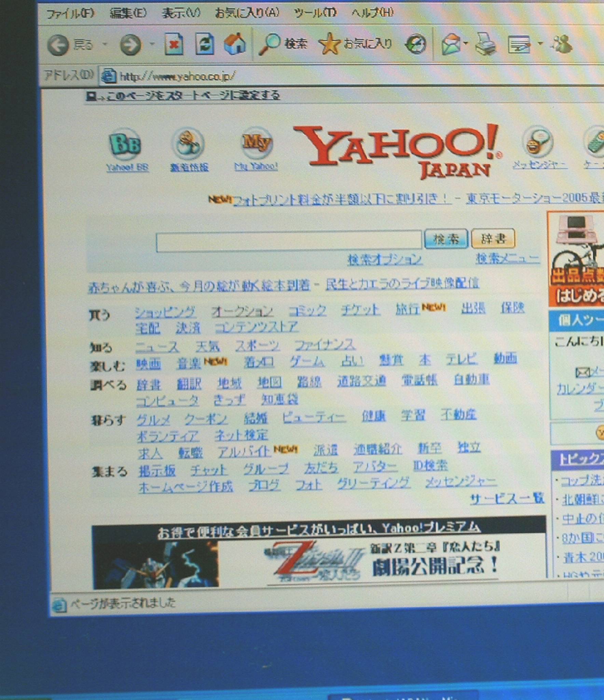Click the Mail envelope toolbar icon

tap(451, 44)
